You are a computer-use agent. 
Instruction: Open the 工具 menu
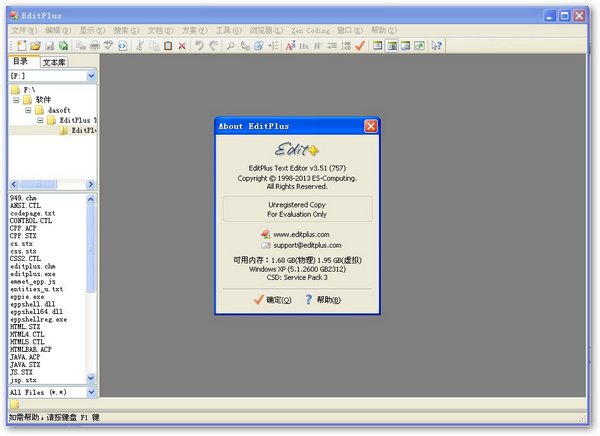click(x=228, y=30)
